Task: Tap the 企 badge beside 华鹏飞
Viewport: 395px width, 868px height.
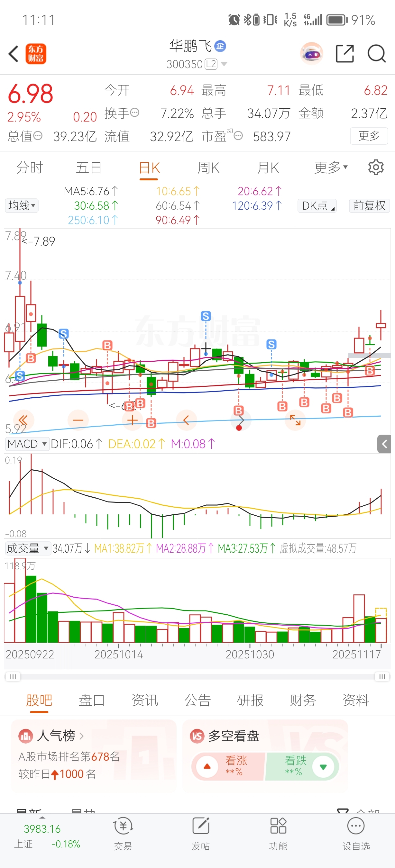Action: (220, 46)
